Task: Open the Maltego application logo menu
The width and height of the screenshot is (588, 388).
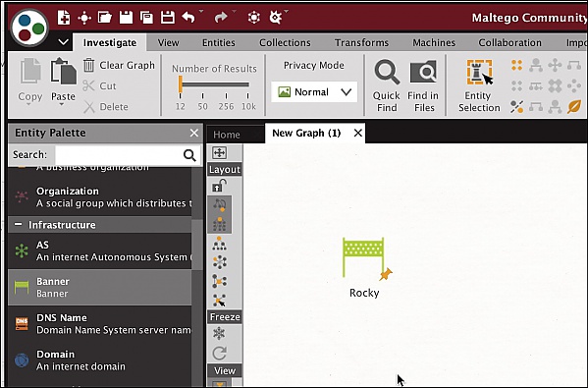Action: click(29, 28)
